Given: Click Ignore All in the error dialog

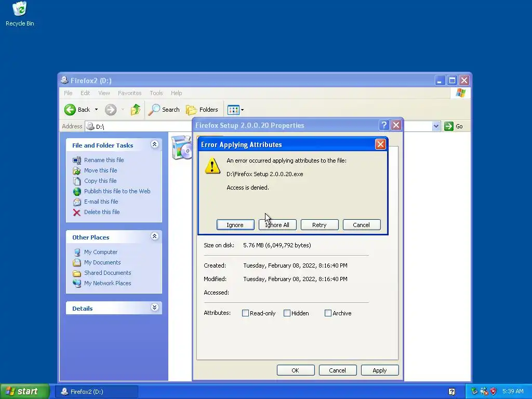Looking at the screenshot, I should coord(277,225).
